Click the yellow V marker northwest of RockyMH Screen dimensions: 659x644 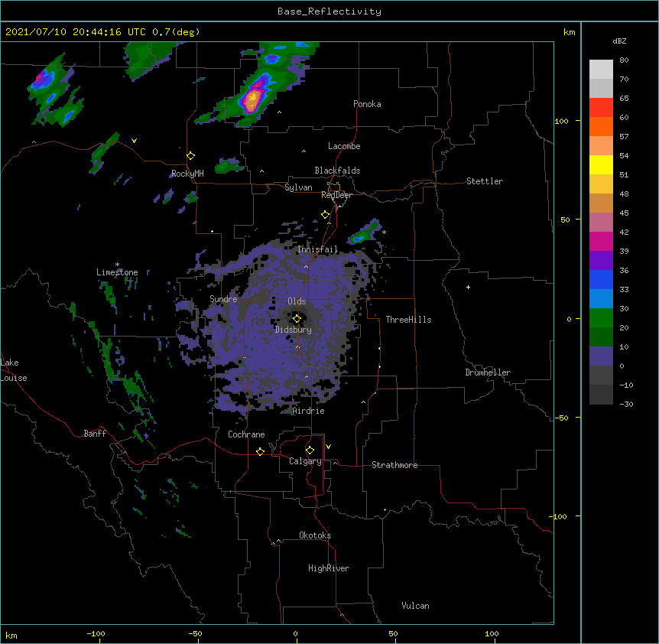134,141
